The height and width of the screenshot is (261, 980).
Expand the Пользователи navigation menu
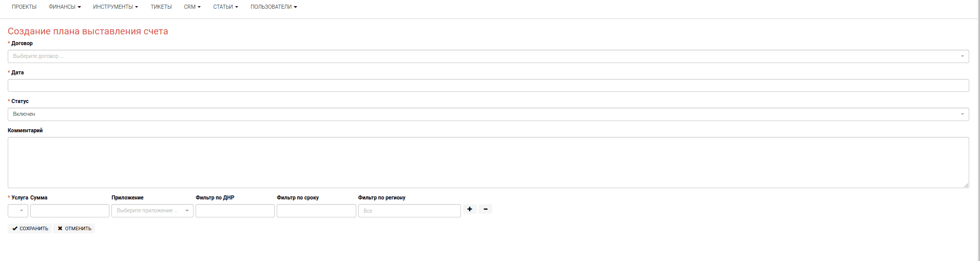274,7
